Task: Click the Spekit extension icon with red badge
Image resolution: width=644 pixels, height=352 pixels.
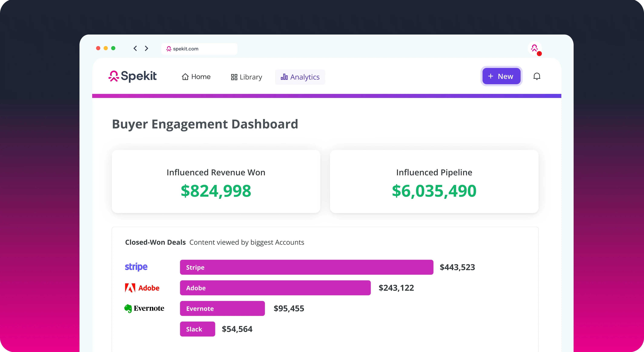Action: 535,48
